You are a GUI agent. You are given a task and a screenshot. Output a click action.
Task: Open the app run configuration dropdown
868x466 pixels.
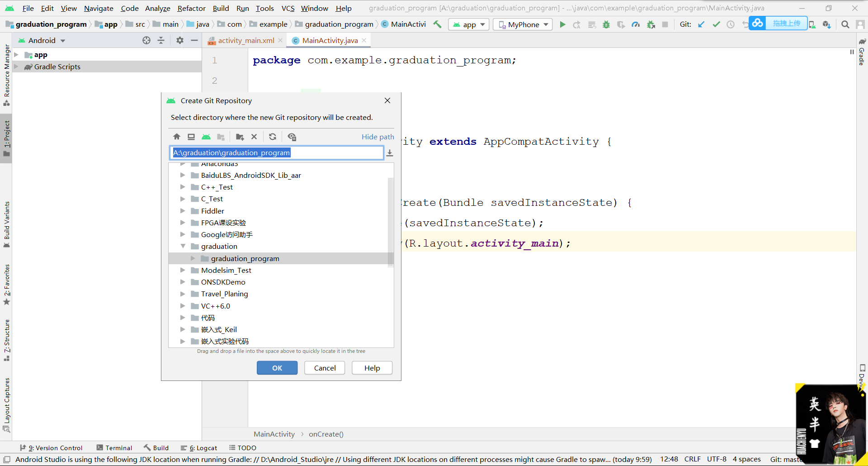(469, 24)
